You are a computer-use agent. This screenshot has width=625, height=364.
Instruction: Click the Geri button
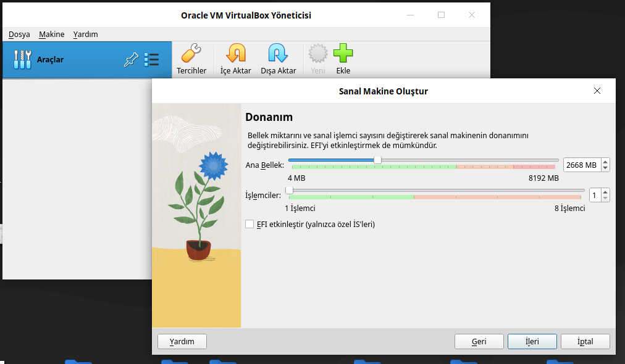pos(479,341)
